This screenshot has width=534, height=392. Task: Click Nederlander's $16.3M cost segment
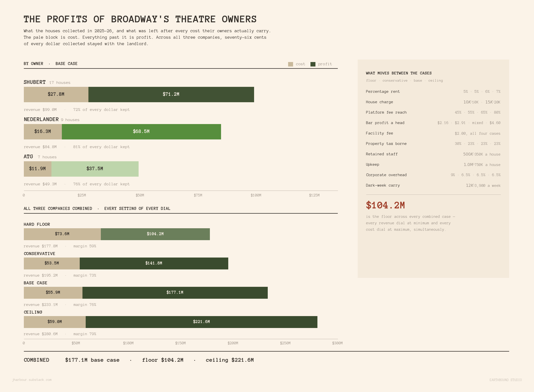(x=43, y=132)
